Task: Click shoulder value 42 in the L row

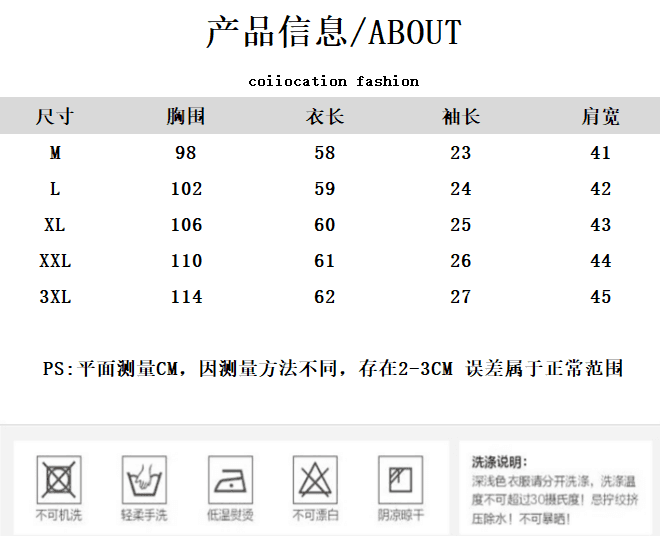Action: 601,189
